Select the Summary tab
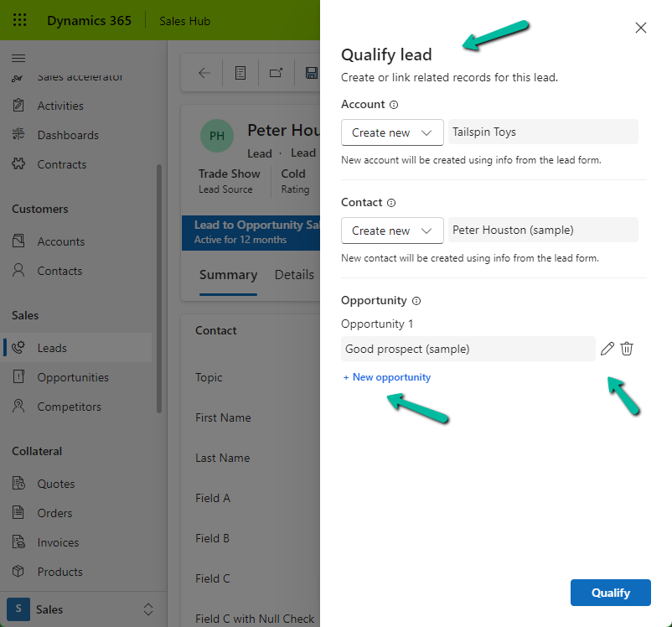The image size is (672, 627). click(x=228, y=275)
